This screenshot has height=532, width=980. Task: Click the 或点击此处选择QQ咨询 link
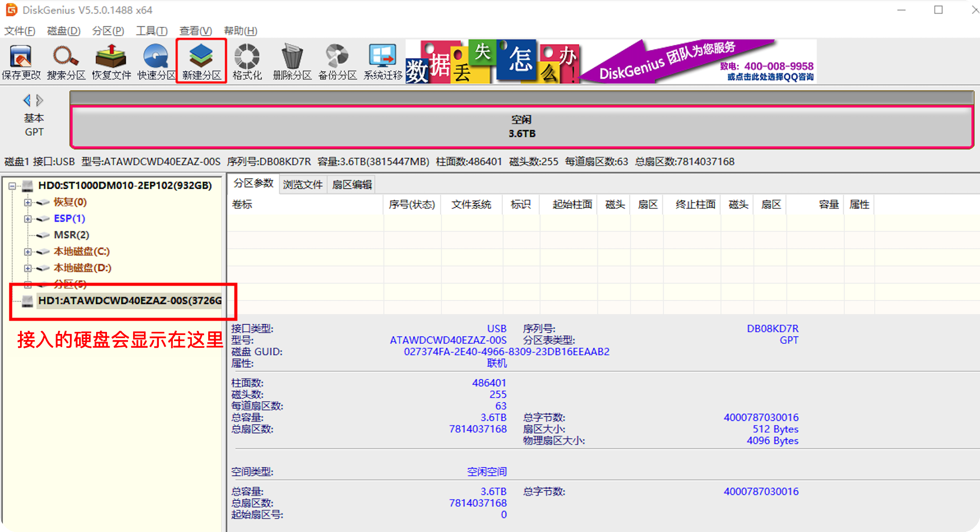770,77
